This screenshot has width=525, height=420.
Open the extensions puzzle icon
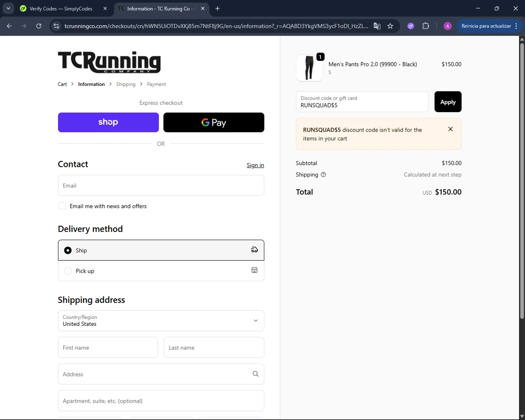[x=426, y=26]
